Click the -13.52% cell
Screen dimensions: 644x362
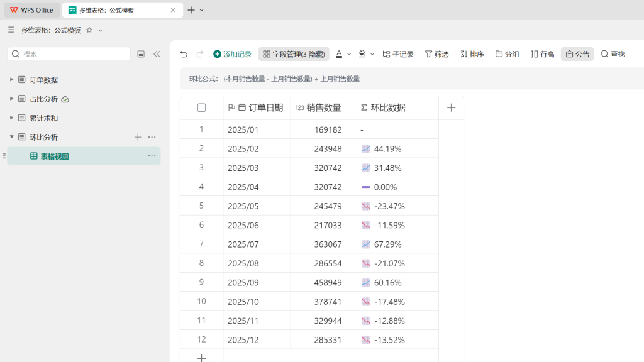pyautogui.click(x=397, y=340)
